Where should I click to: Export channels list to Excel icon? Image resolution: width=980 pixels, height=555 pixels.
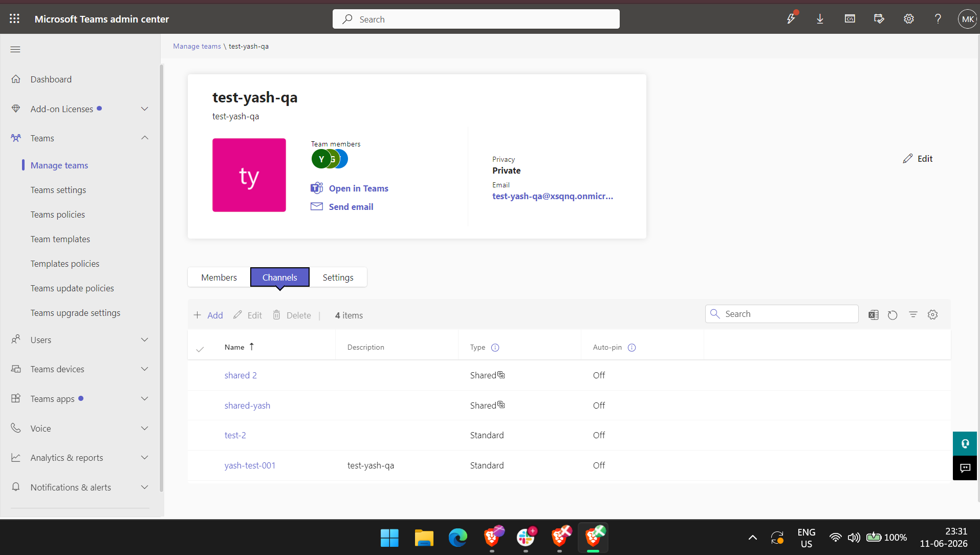(x=874, y=315)
